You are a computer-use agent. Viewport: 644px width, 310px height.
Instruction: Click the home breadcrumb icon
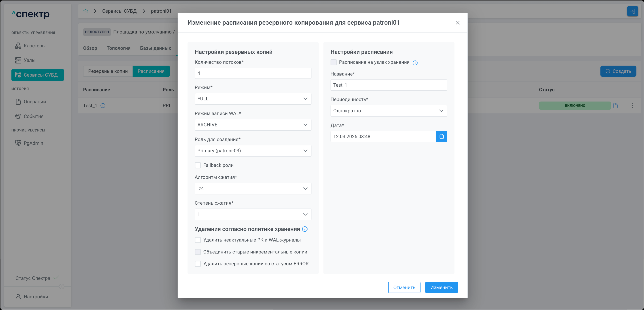[x=86, y=11]
